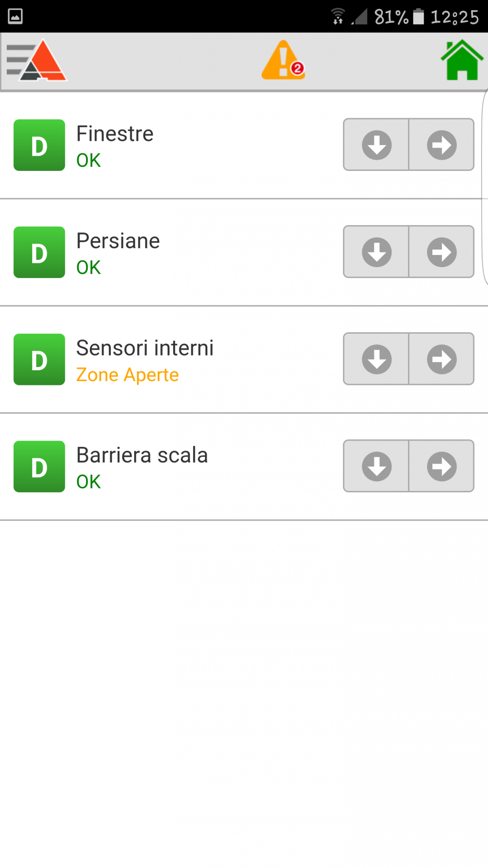Click the down arrow for Barriera scala

pyautogui.click(x=376, y=466)
